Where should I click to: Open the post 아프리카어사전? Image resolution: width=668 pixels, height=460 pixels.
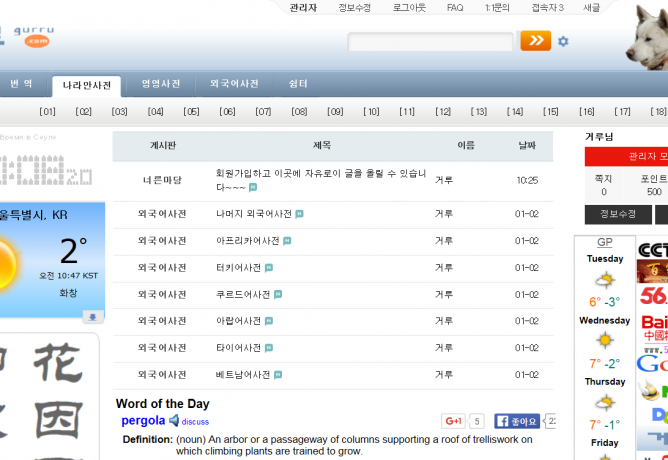[248, 241]
